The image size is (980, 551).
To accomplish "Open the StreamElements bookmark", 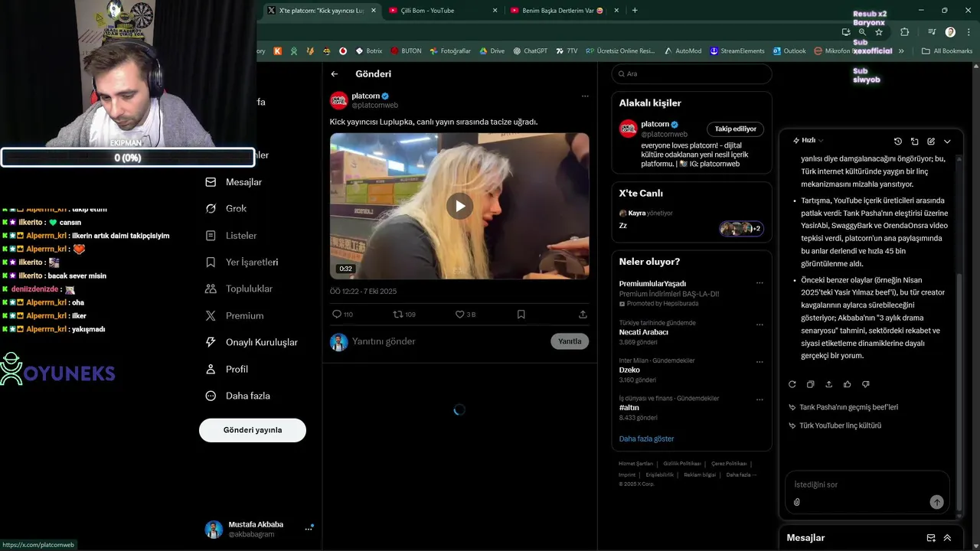I will click(x=737, y=51).
